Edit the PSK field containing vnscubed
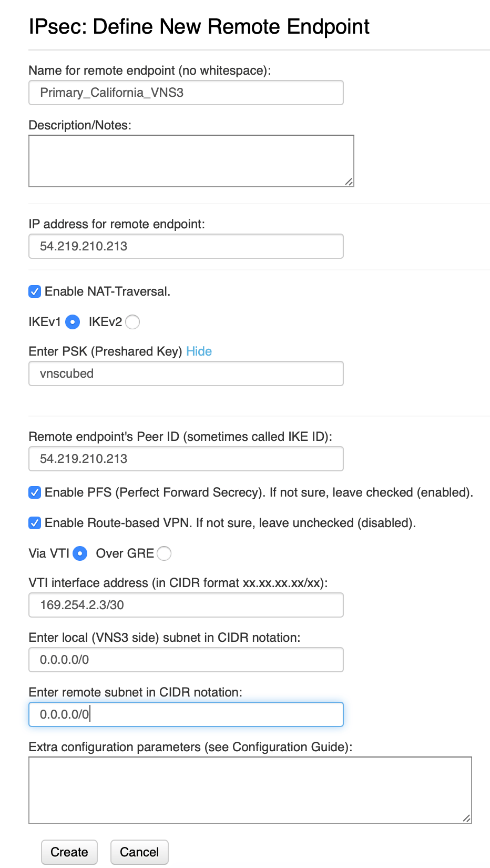490x868 pixels. pyautogui.click(x=186, y=374)
